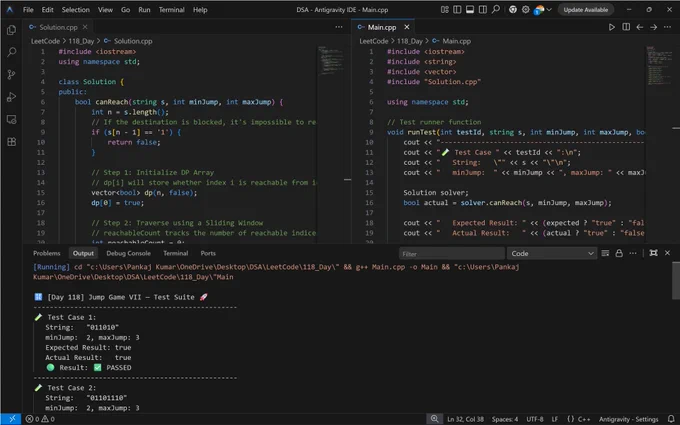Open the Extensions view

point(12,142)
